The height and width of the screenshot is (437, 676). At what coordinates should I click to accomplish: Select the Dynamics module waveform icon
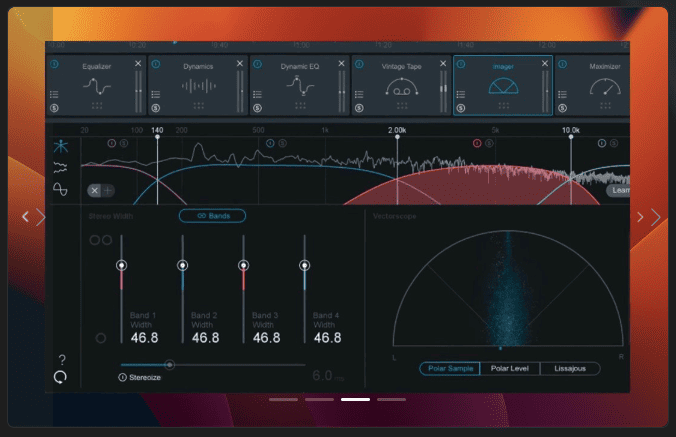[199, 86]
